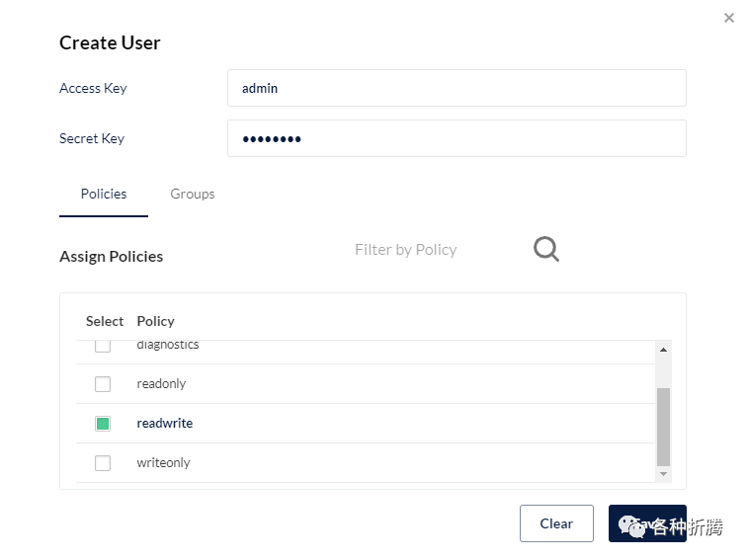Tick the diagnostics policy checkbox

coord(103,346)
